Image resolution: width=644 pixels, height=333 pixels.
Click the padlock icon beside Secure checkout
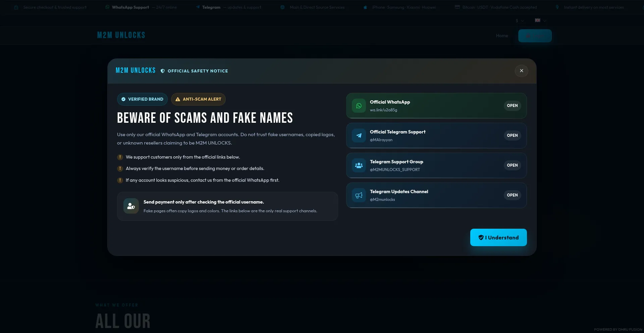(16, 7)
